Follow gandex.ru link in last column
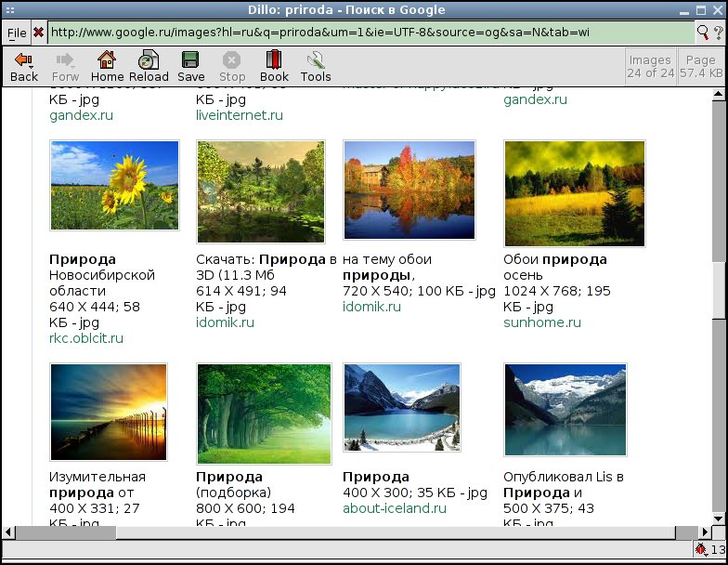Image resolution: width=728 pixels, height=565 pixels. [535, 99]
